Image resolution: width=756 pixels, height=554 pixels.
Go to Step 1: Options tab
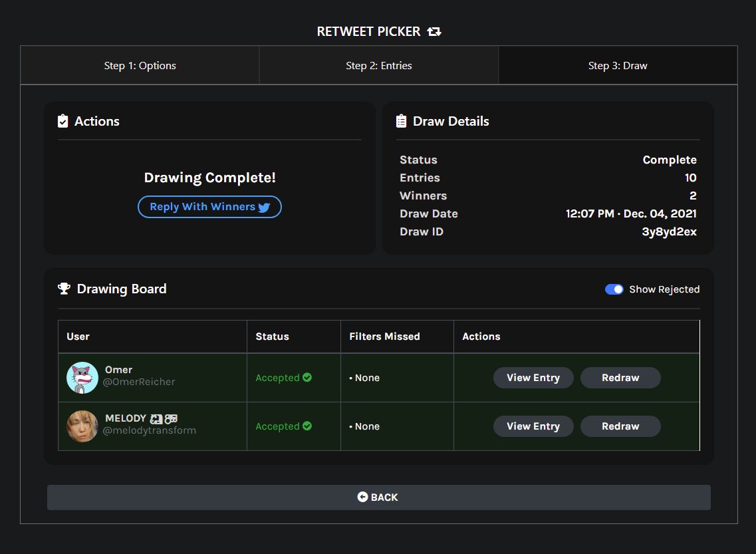coord(140,66)
